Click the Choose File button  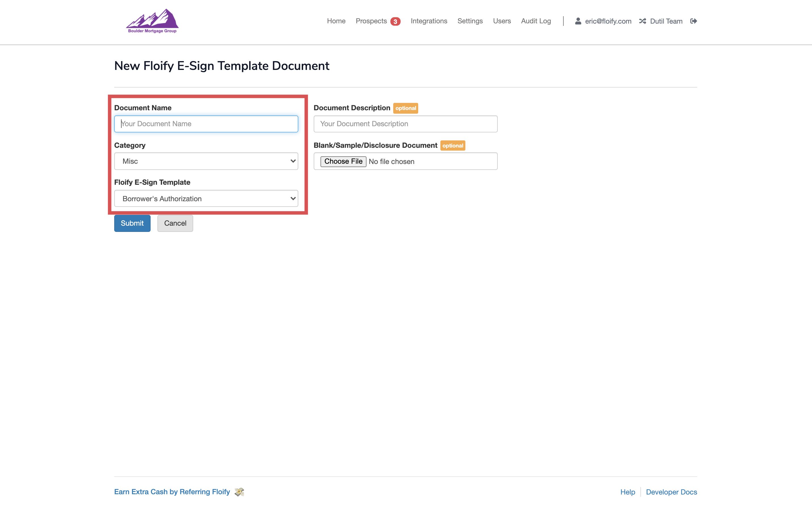point(343,161)
